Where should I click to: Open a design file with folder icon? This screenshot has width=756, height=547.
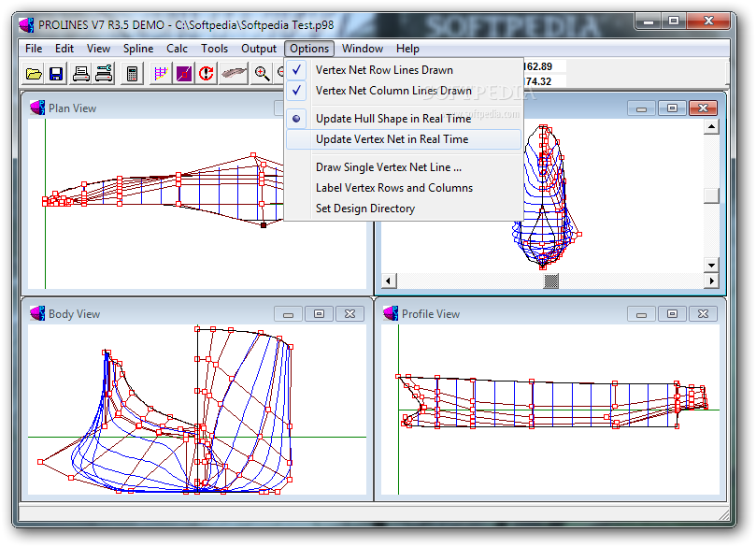tap(34, 74)
